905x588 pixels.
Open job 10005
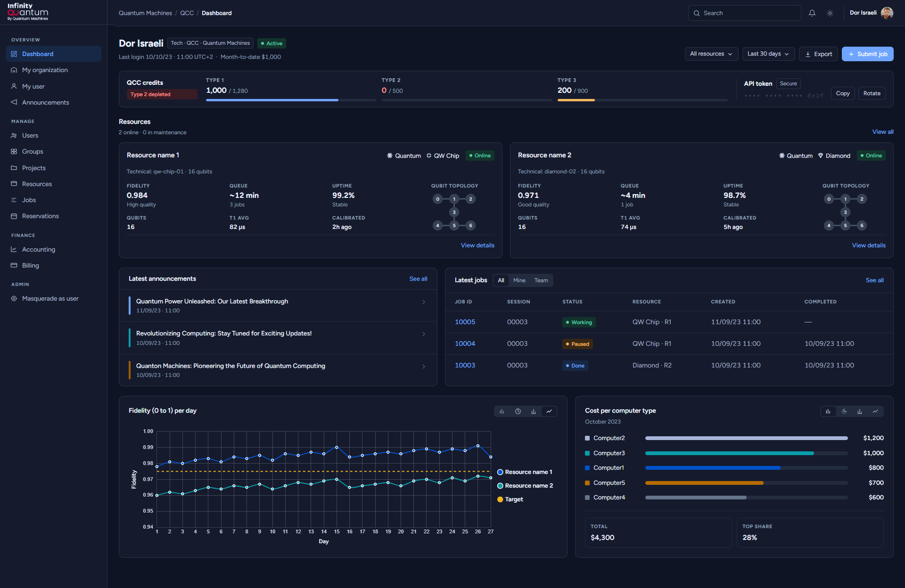tap(465, 322)
